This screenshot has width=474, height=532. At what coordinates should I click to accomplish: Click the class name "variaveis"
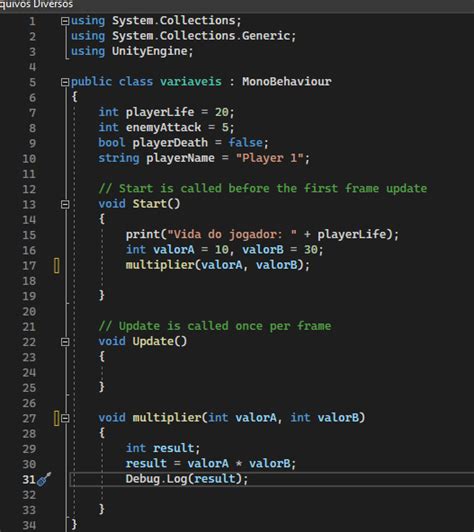[191, 82]
